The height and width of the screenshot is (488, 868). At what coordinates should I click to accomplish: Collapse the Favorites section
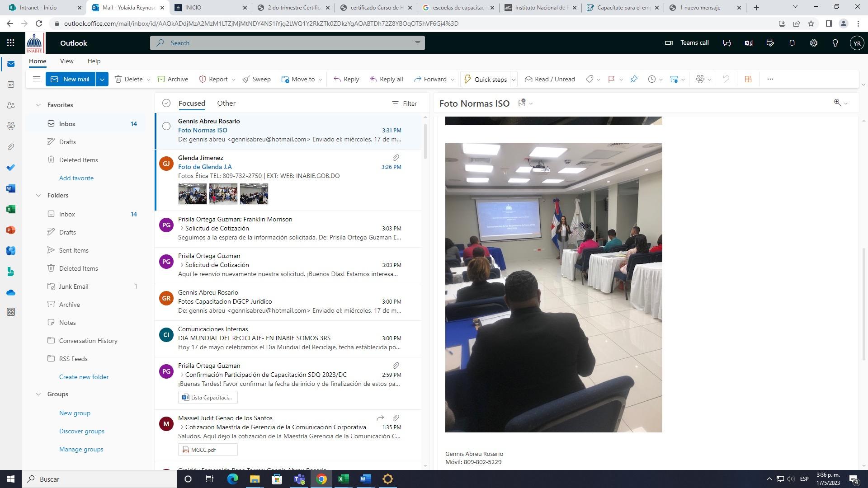(38, 105)
